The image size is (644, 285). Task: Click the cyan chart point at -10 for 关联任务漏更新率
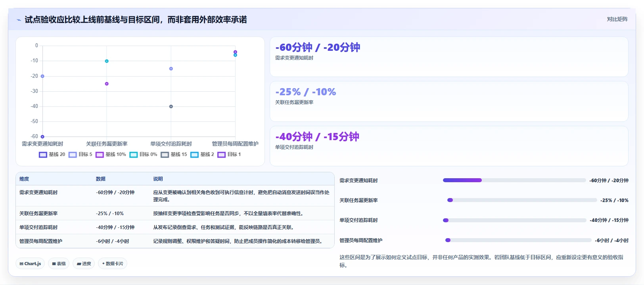click(107, 61)
